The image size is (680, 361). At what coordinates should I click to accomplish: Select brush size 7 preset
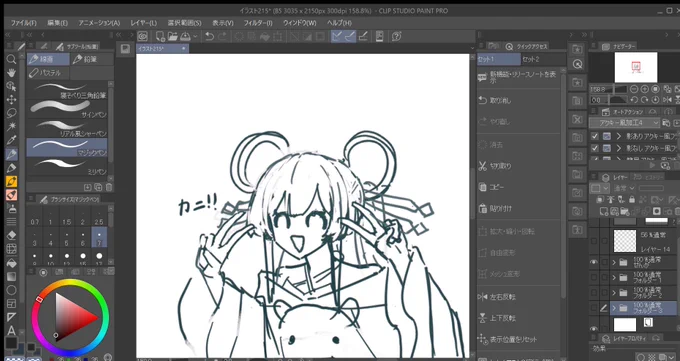coord(99,238)
